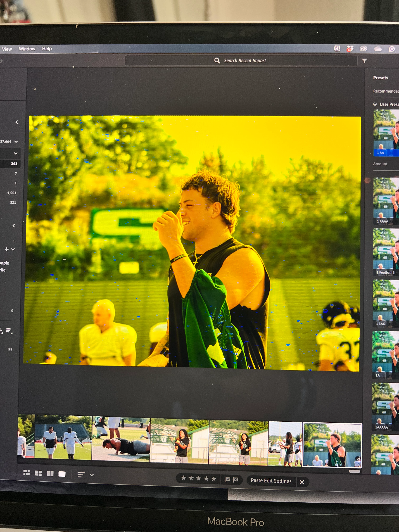Expand the 37,664 photos dropdown
The height and width of the screenshot is (532, 399).
point(16,142)
